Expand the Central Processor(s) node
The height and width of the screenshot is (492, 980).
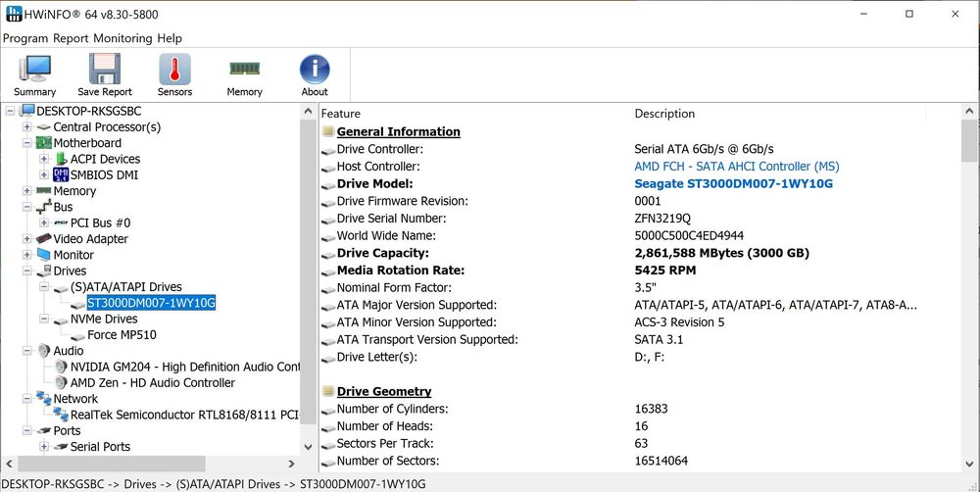point(27,127)
